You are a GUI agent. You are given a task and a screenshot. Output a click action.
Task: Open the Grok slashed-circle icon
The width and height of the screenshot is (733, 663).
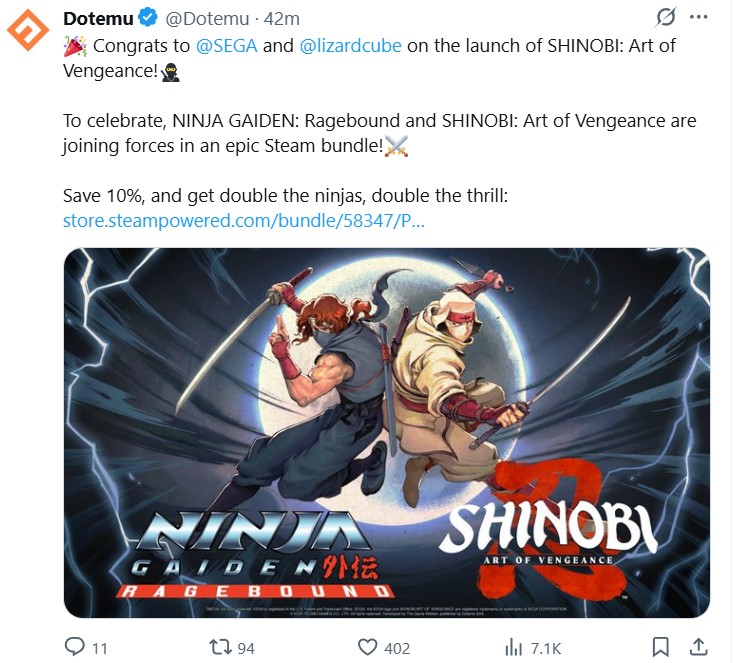[x=665, y=17]
